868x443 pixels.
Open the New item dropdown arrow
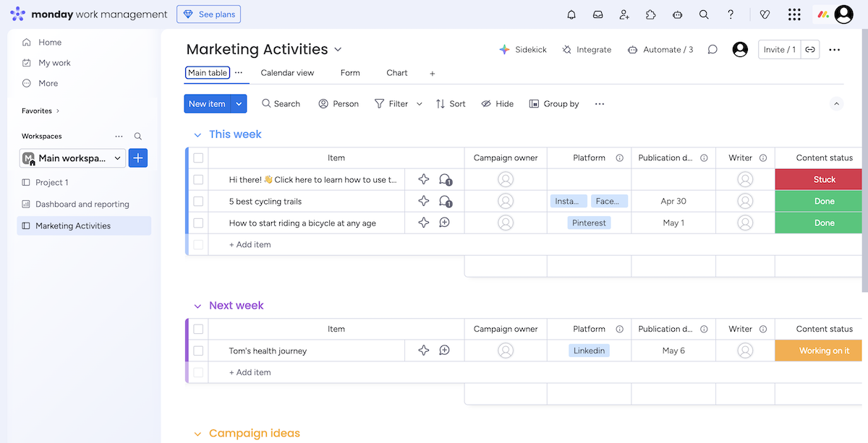tap(239, 103)
